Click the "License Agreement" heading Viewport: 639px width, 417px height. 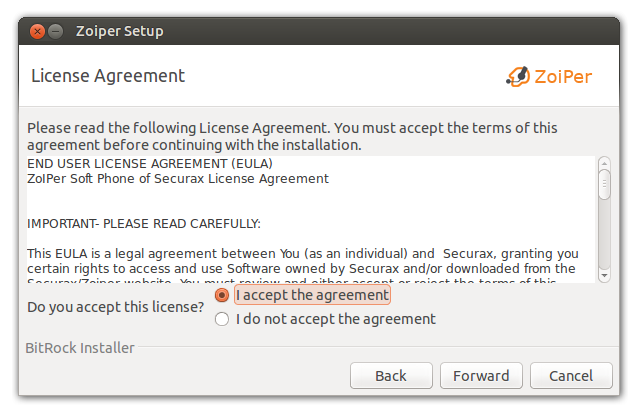click(x=108, y=76)
